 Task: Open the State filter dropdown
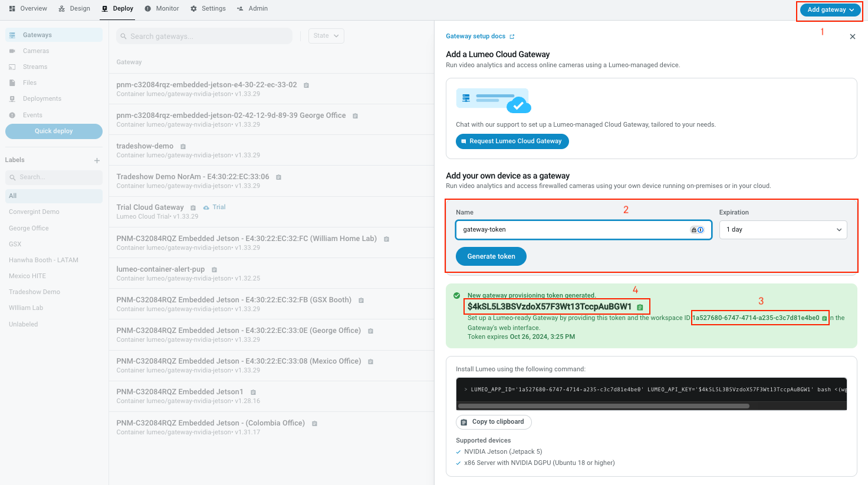(x=326, y=36)
